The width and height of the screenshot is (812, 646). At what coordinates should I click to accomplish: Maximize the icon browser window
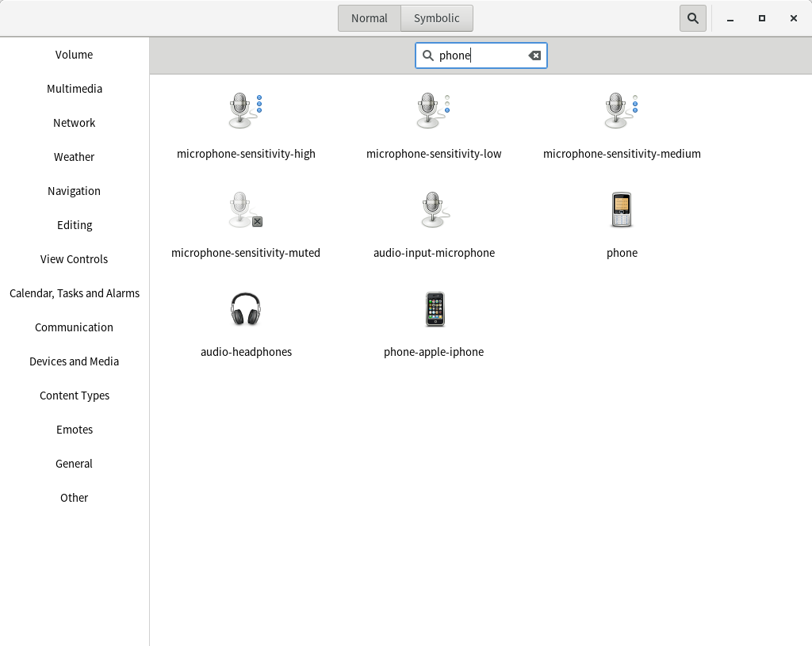[762, 19]
